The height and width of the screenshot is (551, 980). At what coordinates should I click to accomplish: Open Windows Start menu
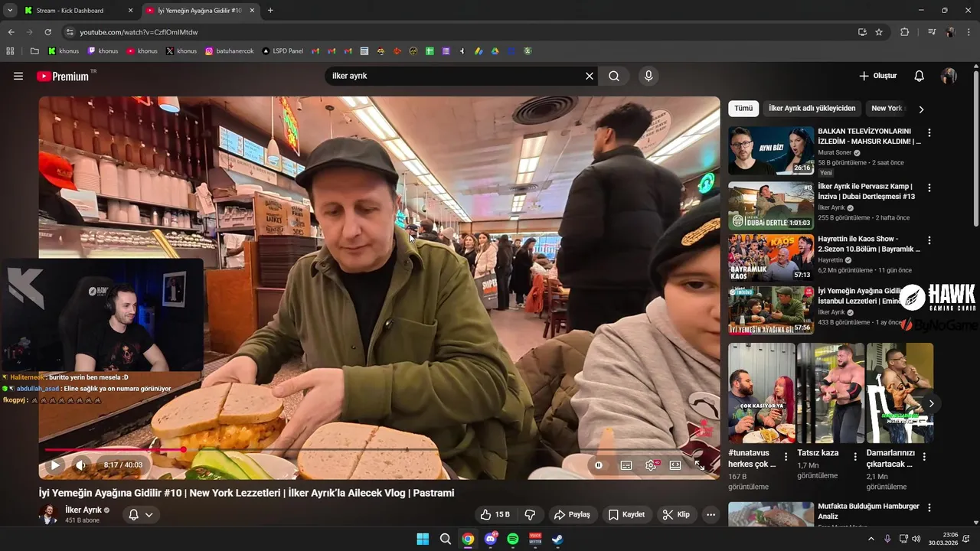coord(423,539)
